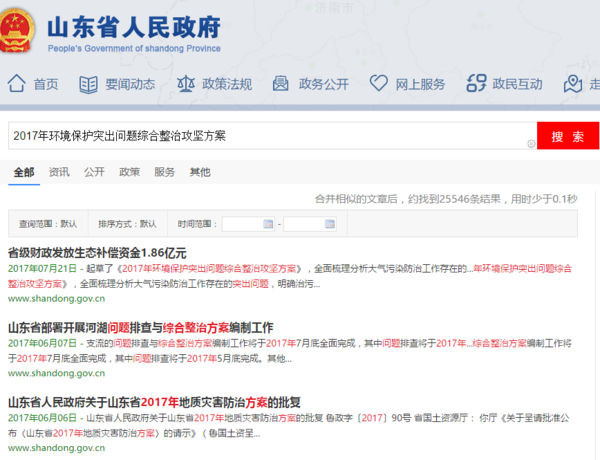This screenshot has width=600, height=460.
Task: Open 政务公开 navigation item
Action: pyautogui.click(x=324, y=84)
